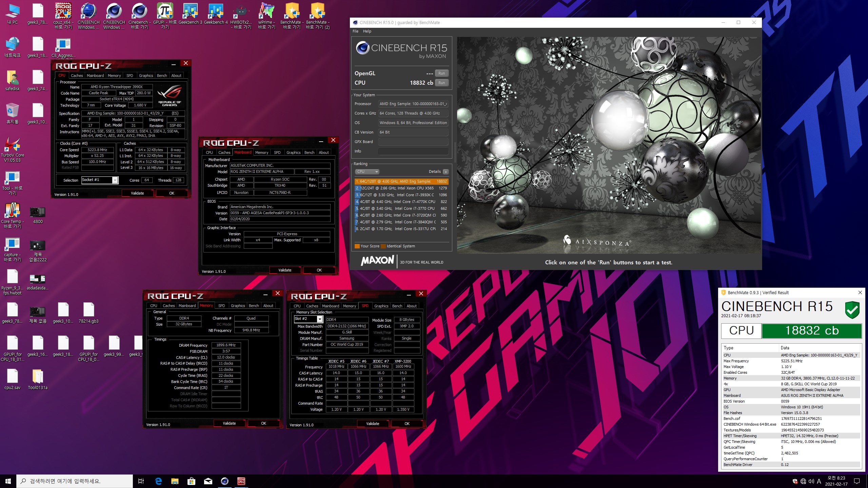Switch to Caches tab in the Mainboard CPU-Z window

coord(224,152)
